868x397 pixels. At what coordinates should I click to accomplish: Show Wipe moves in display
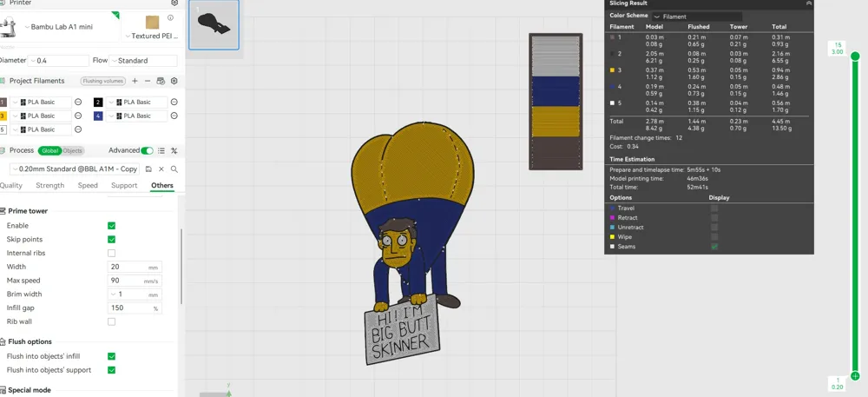(714, 237)
